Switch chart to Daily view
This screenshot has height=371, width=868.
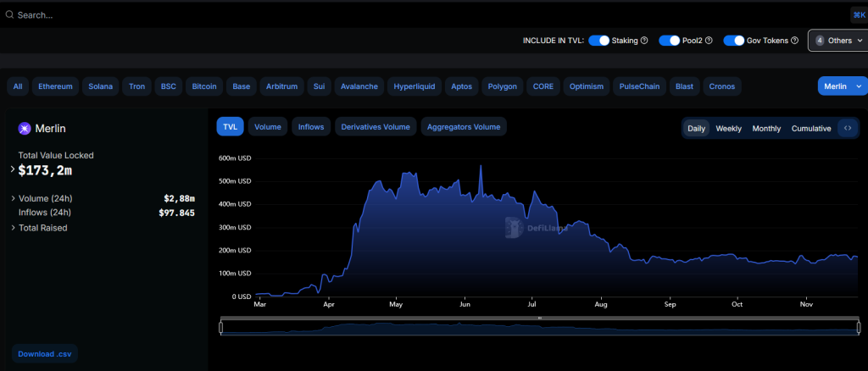tap(697, 128)
